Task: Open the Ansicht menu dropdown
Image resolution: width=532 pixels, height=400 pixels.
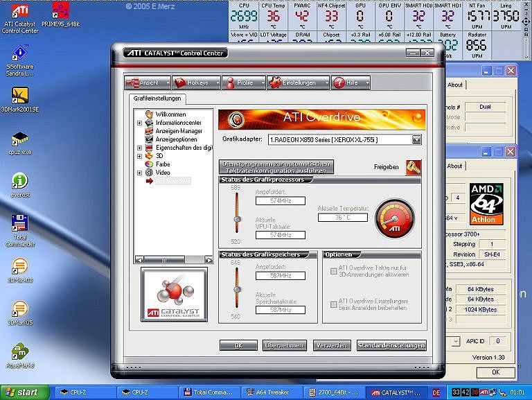Action: (x=148, y=82)
